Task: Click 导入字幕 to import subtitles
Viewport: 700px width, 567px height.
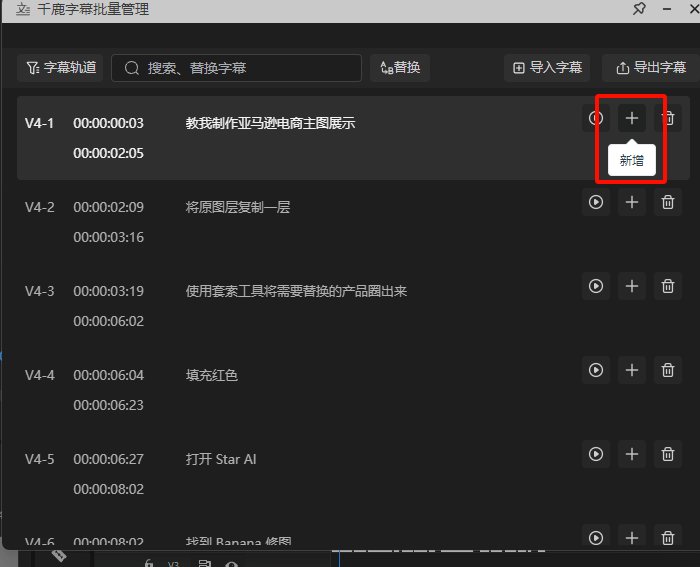Action: (547, 68)
